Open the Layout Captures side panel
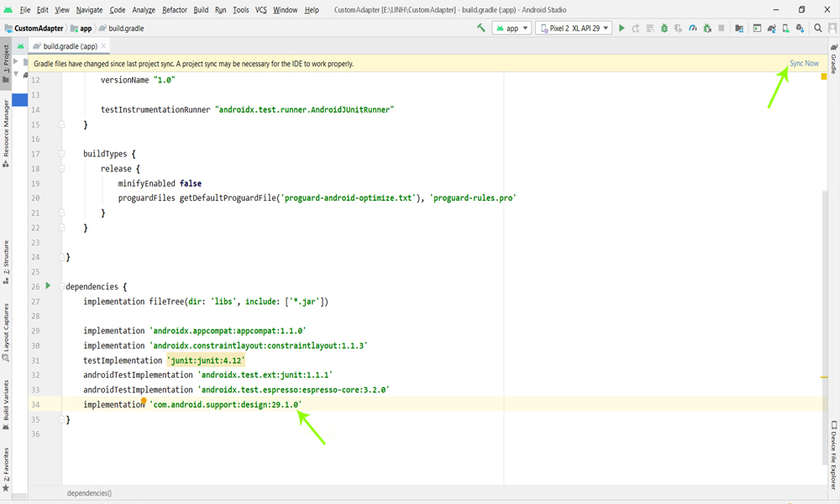This screenshot has height=504, width=840. (x=6, y=333)
